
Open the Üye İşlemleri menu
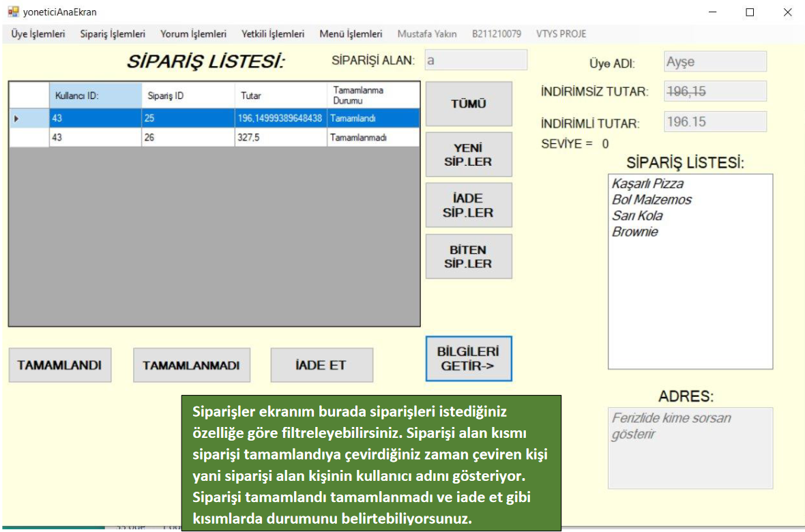tap(38, 34)
